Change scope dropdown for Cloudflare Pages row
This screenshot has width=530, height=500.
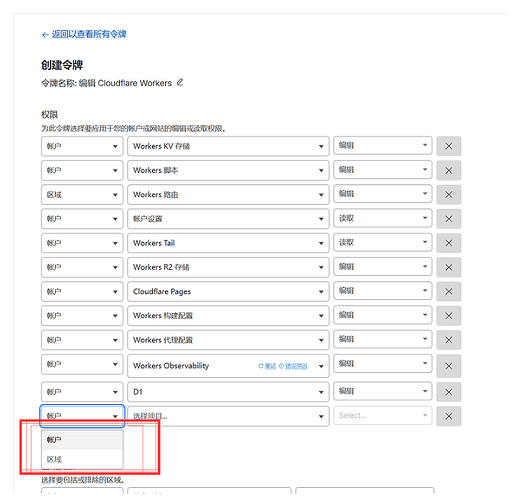pos(82,291)
